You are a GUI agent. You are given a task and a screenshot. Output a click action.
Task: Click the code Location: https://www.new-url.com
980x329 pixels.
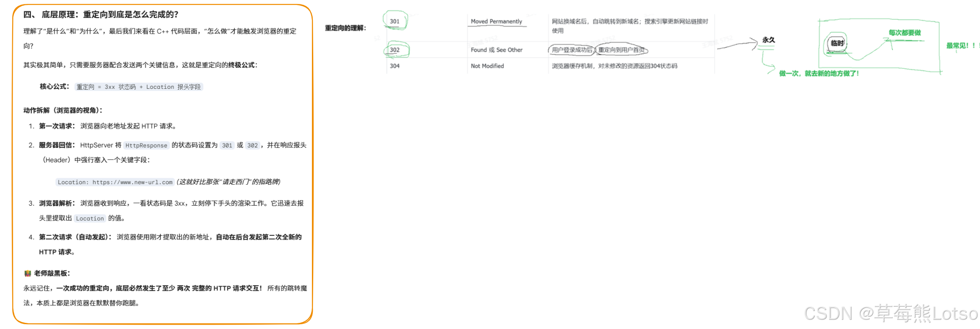click(x=115, y=182)
